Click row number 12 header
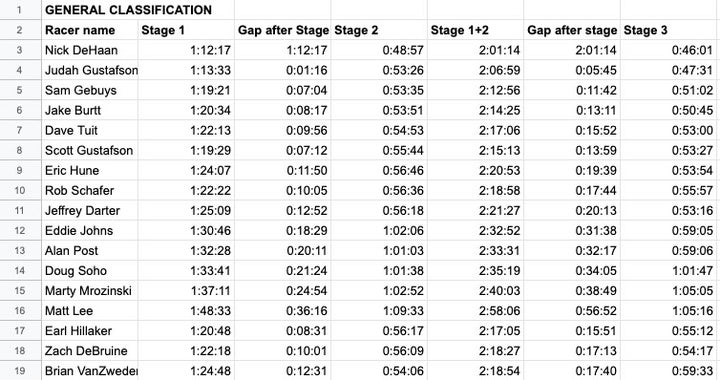720x380 pixels. 20,230
